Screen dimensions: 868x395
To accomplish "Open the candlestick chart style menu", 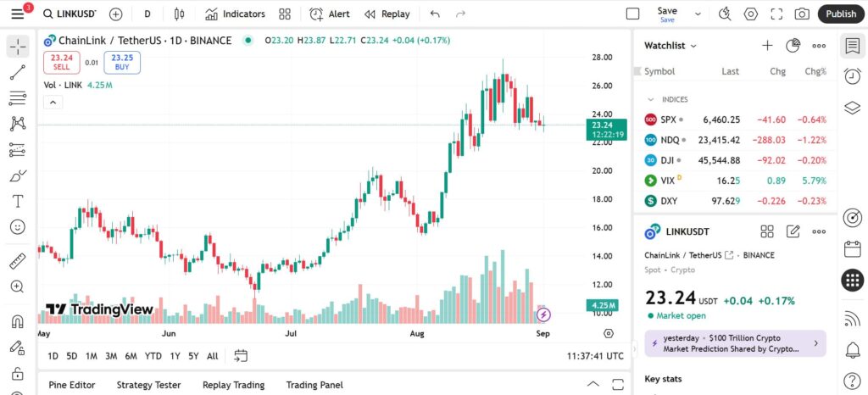I will (179, 14).
